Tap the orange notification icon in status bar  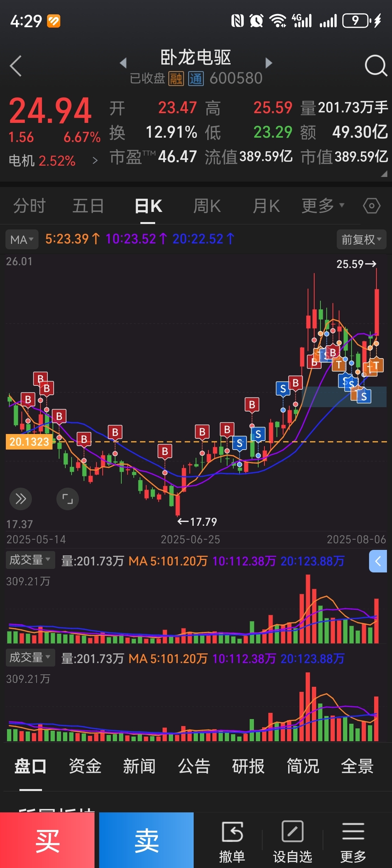[x=54, y=21]
